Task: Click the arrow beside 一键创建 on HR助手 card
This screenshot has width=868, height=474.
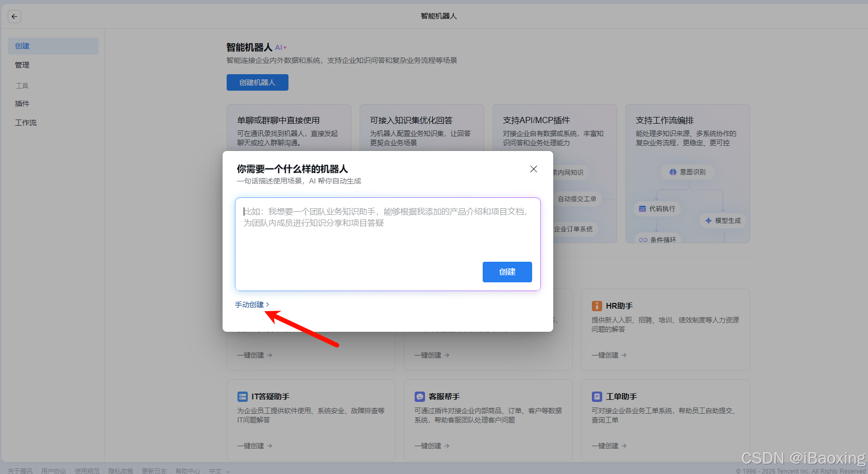Action: pyautogui.click(x=623, y=355)
